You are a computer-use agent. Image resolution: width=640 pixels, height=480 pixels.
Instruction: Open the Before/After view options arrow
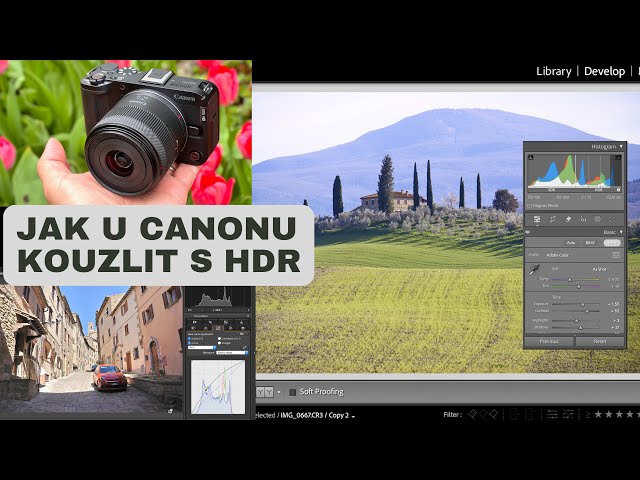[x=279, y=392]
